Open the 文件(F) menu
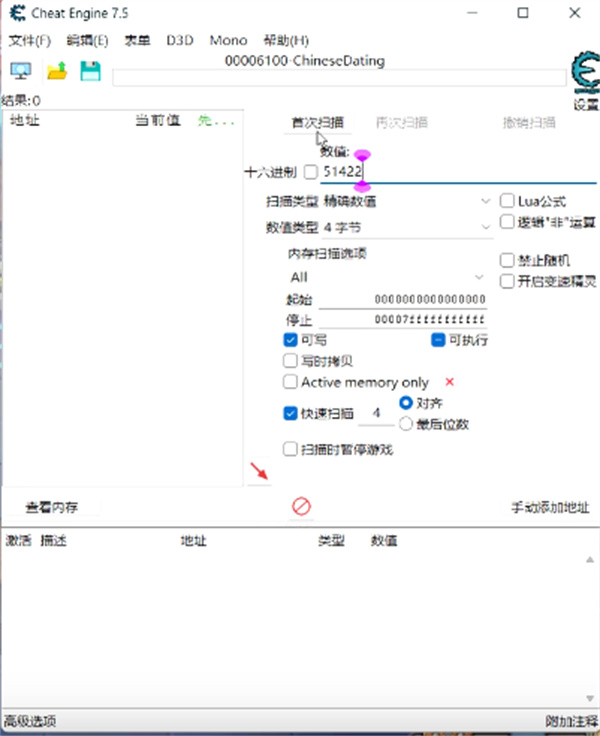This screenshot has width=600, height=736. tap(30, 41)
